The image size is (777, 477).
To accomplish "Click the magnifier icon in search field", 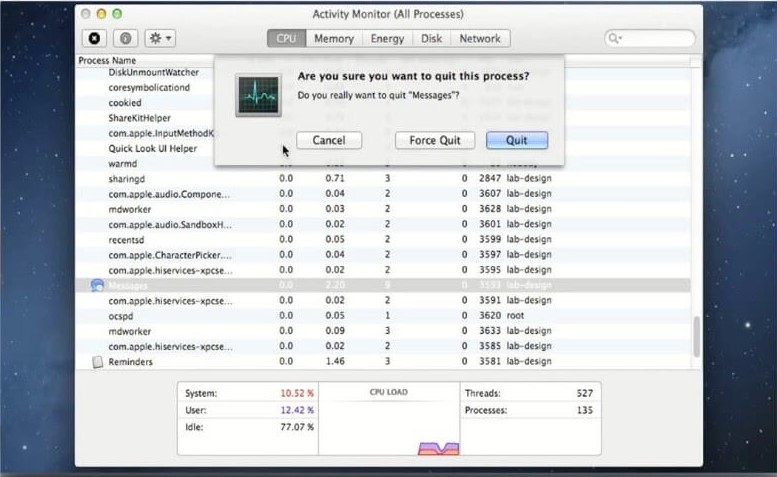I will click(x=613, y=38).
